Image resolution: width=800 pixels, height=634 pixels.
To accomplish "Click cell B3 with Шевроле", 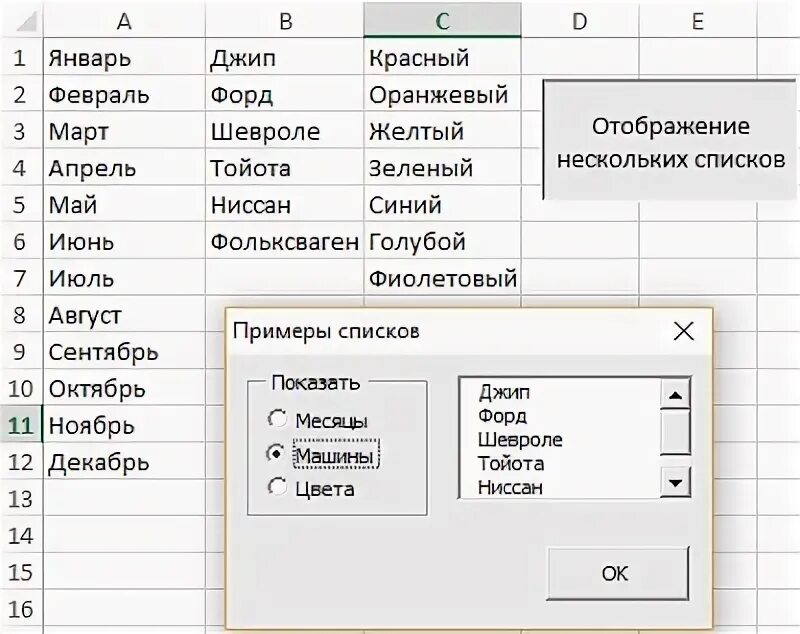I will point(285,131).
